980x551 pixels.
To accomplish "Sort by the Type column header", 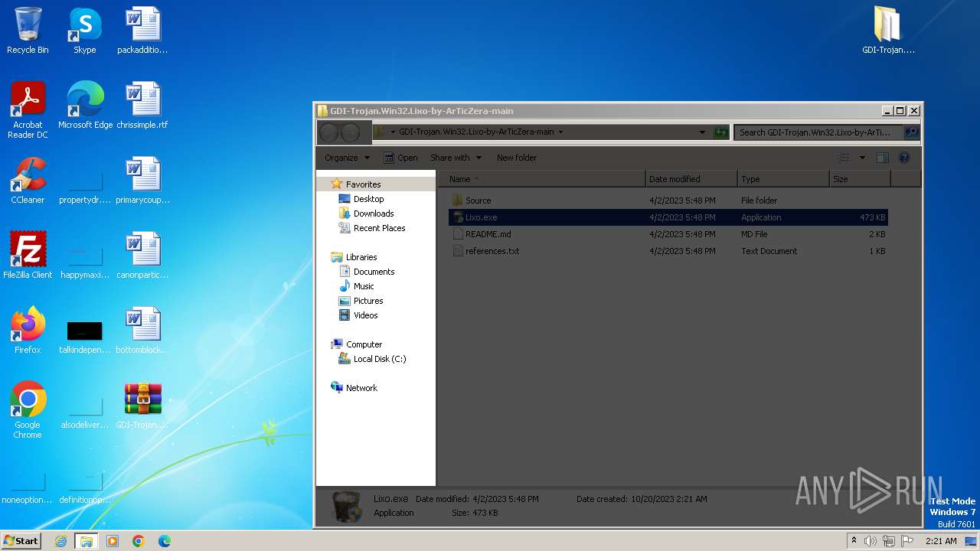I will [x=783, y=179].
